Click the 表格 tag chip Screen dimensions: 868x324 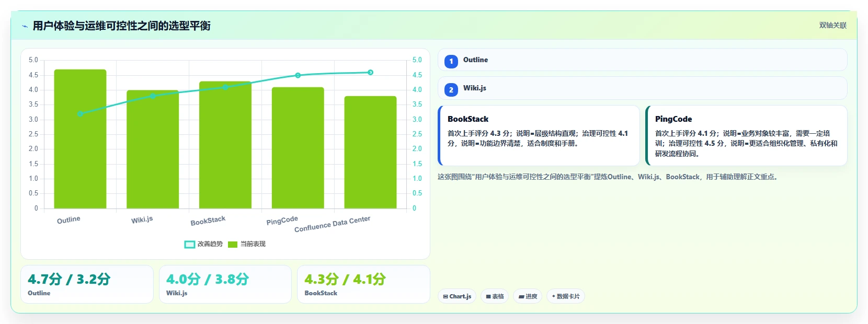(495, 296)
